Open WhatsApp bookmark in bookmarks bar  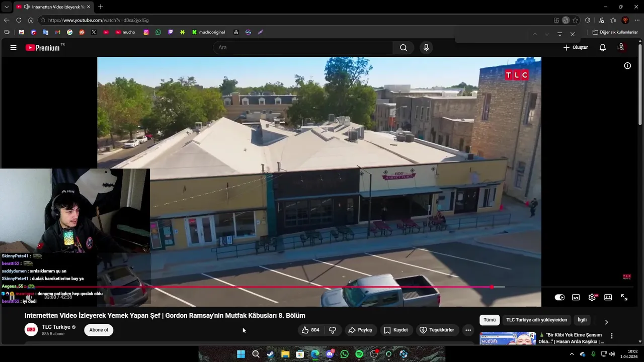point(158,32)
